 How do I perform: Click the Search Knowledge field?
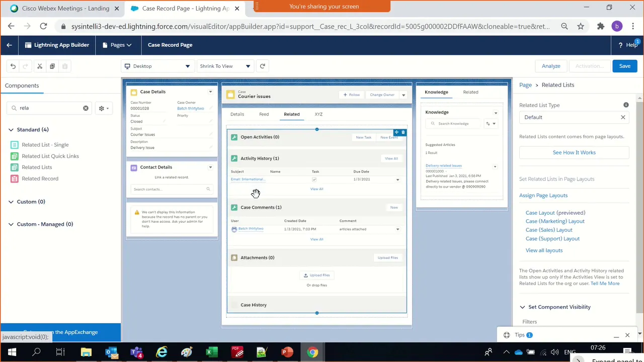pyautogui.click(x=454, y=123)
